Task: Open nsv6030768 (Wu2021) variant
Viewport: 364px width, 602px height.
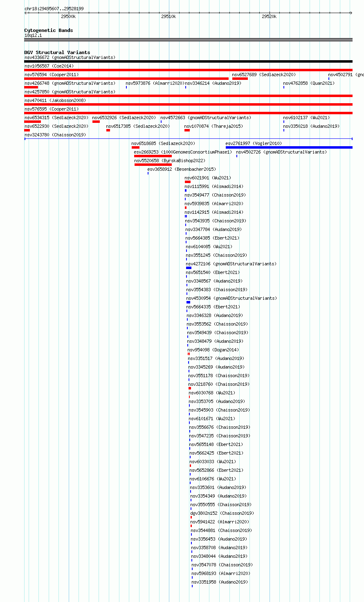Action: (212, 393)
